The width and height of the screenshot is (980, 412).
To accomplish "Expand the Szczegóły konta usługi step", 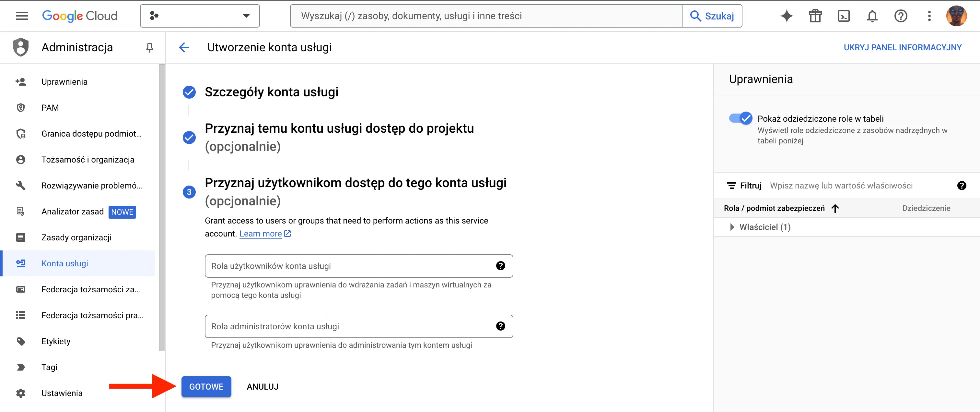I will coord(271,92).
